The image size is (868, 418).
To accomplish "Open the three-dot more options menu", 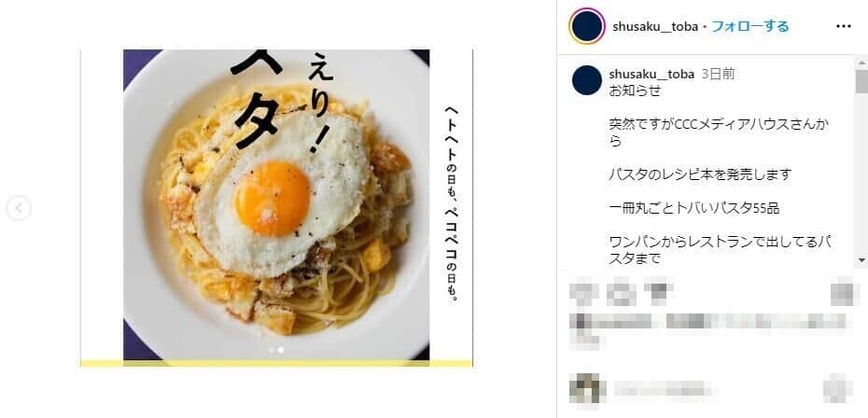I will click(x=843, y=26).
